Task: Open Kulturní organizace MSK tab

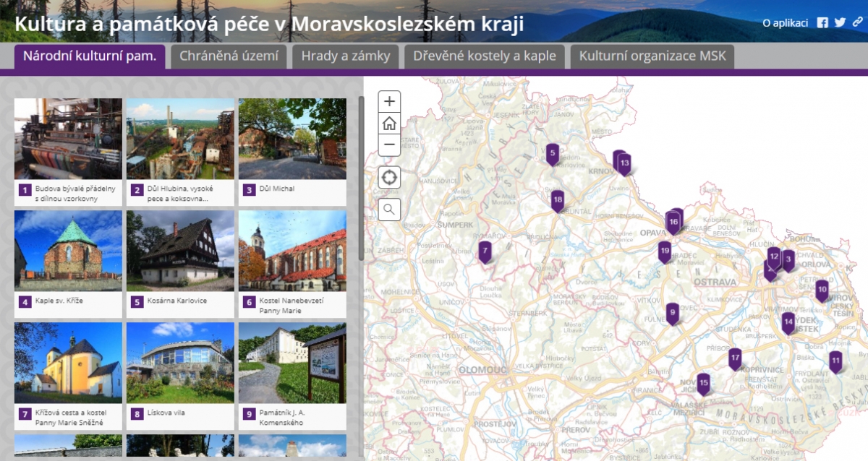Action: 652,56
